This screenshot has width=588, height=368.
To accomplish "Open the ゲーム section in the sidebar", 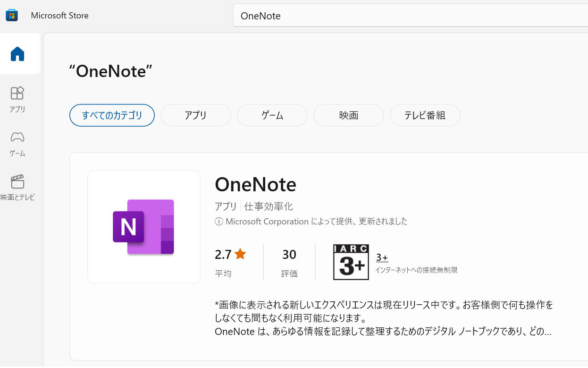I will (17, 143).
